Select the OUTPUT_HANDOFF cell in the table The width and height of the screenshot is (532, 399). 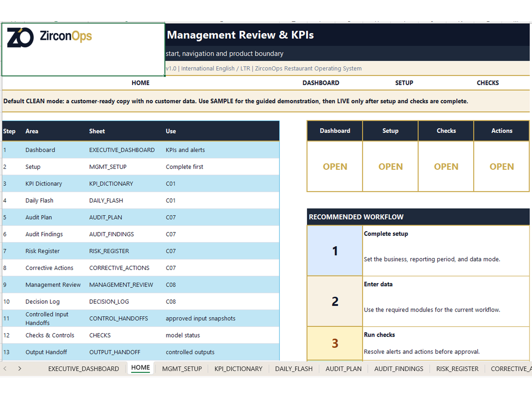coord(126,352)
